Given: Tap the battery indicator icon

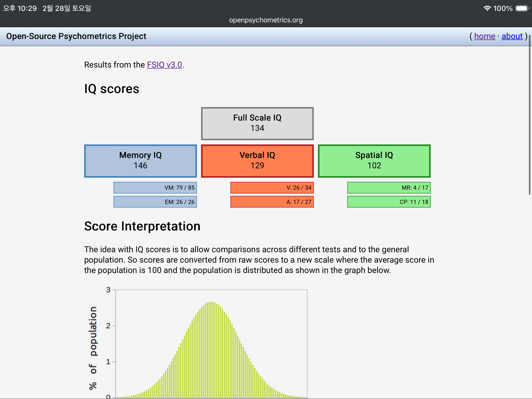Looking at the screenshot, I should click(522, 8).
